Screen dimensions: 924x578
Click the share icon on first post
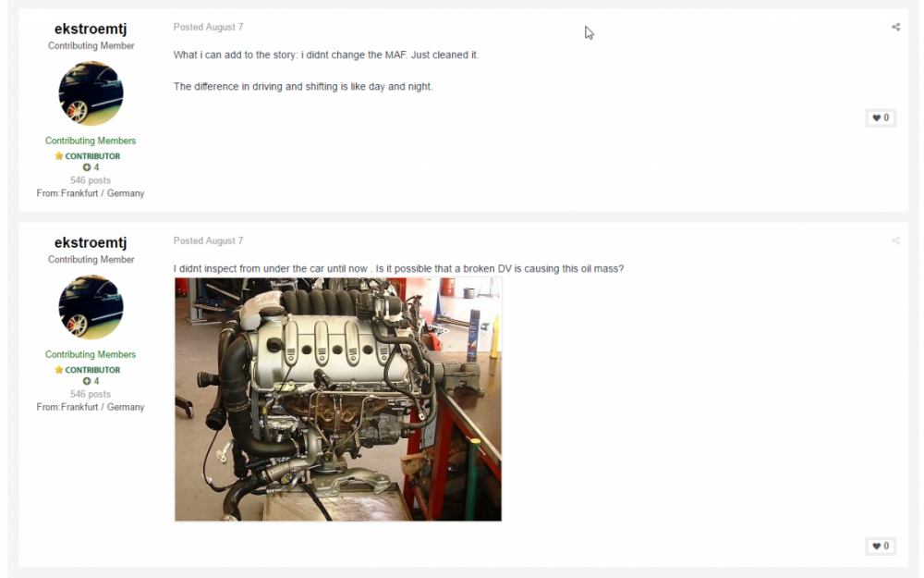pos(895,27)
